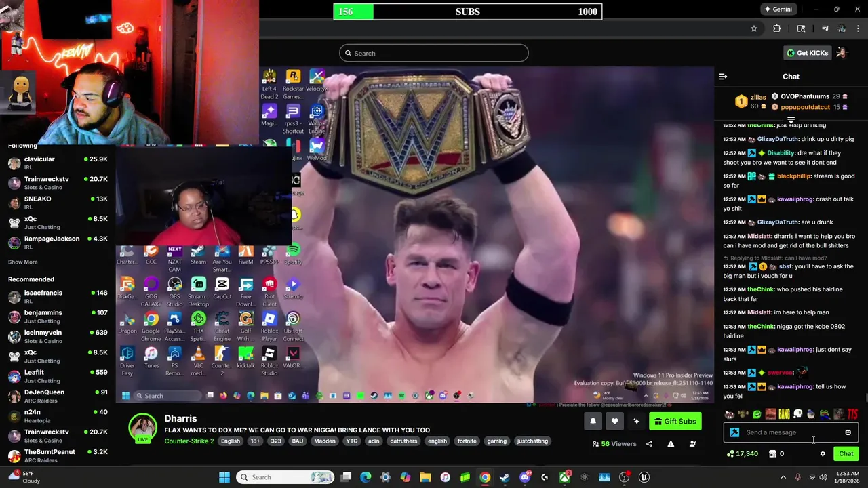
Task: Click the Get KICKs button
Action: [807, 53]
